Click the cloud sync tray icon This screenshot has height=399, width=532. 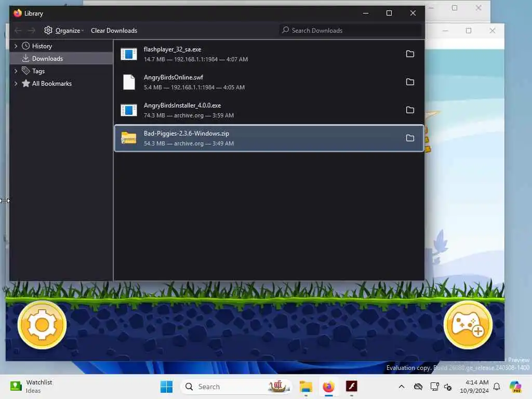pyautogui.click(x=418, y=387)
